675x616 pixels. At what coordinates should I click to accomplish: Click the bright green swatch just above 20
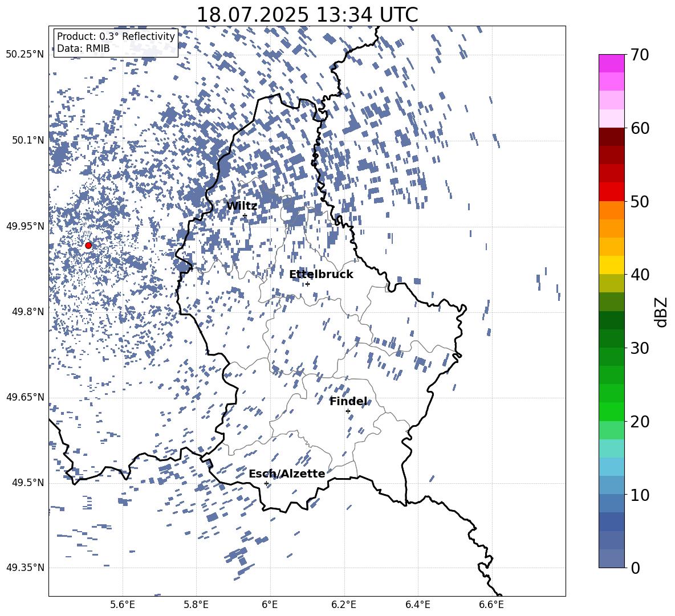pos(611,412)
